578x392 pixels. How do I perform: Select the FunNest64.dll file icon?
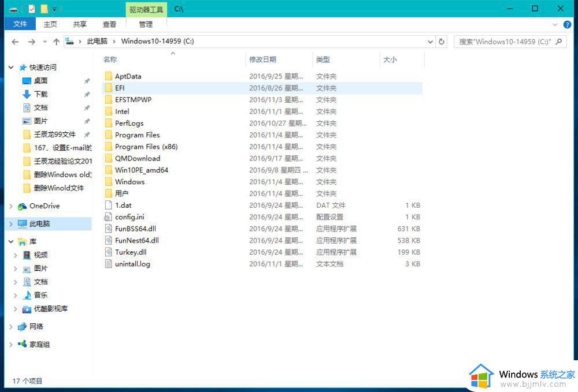109,240
